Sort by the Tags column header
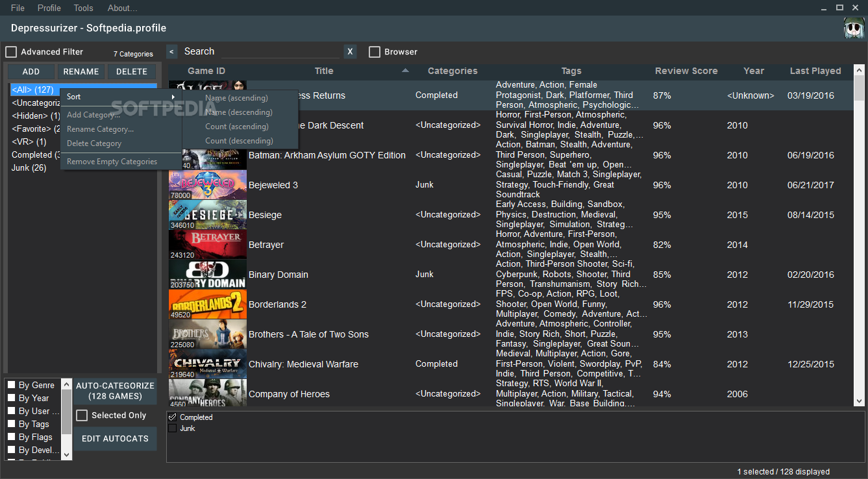 coord(571,71)
